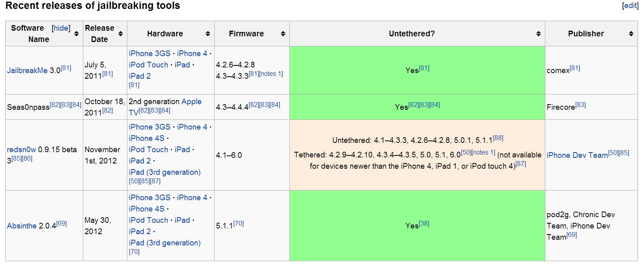
Task: Follow the redsn0w link
Action: pos(21,149)
